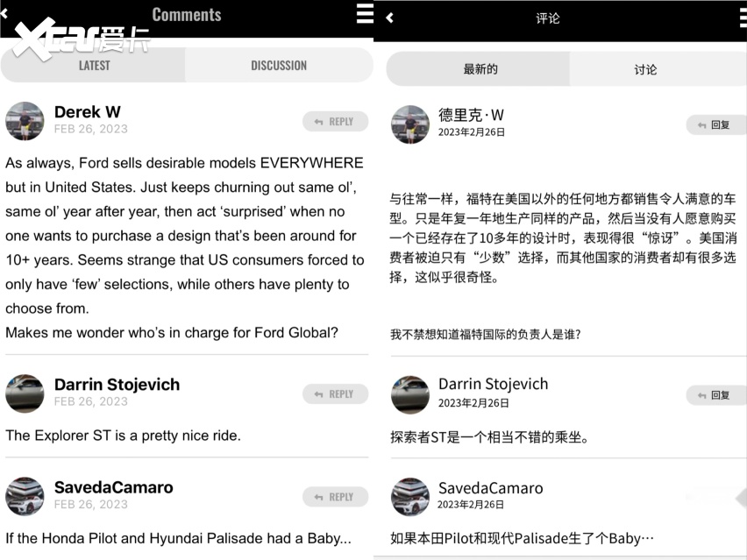Screen dimensions: 747x560
Task: Switch to the LATEST tab
Action: click(94, 66)
